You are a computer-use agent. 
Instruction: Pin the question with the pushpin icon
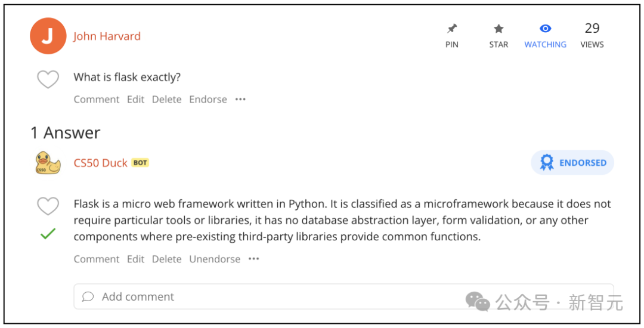tap(452, 36)
